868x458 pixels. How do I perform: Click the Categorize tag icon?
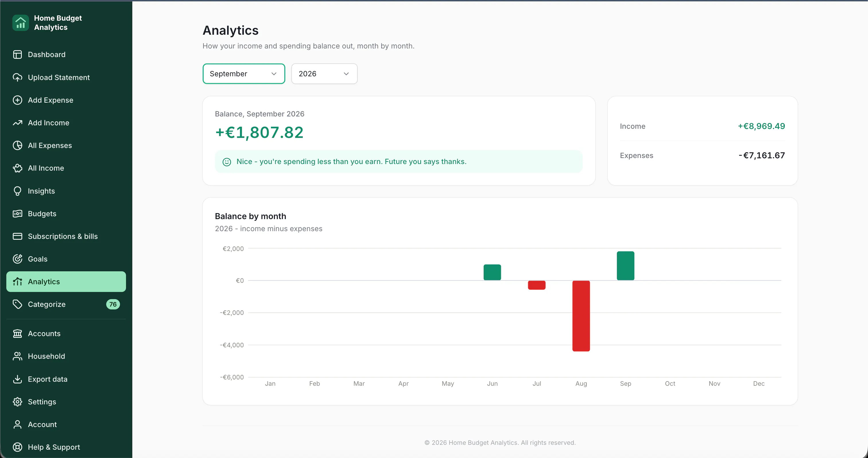tap(18, 305)
